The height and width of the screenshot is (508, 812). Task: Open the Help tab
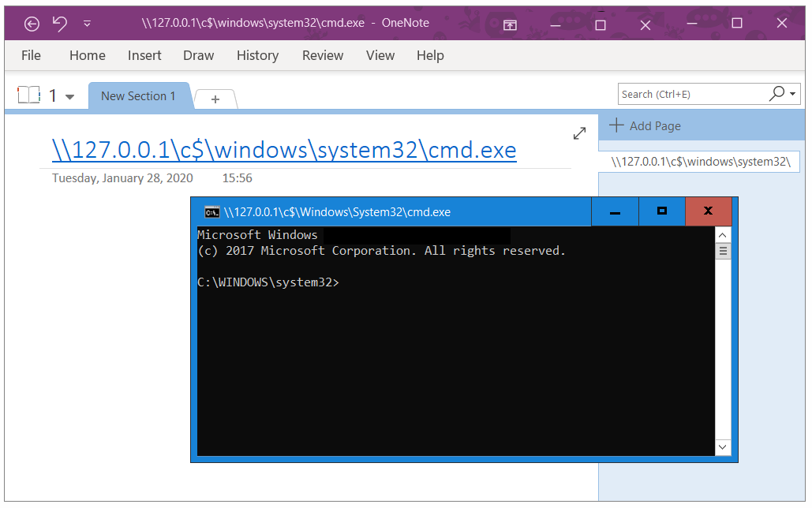430,55
